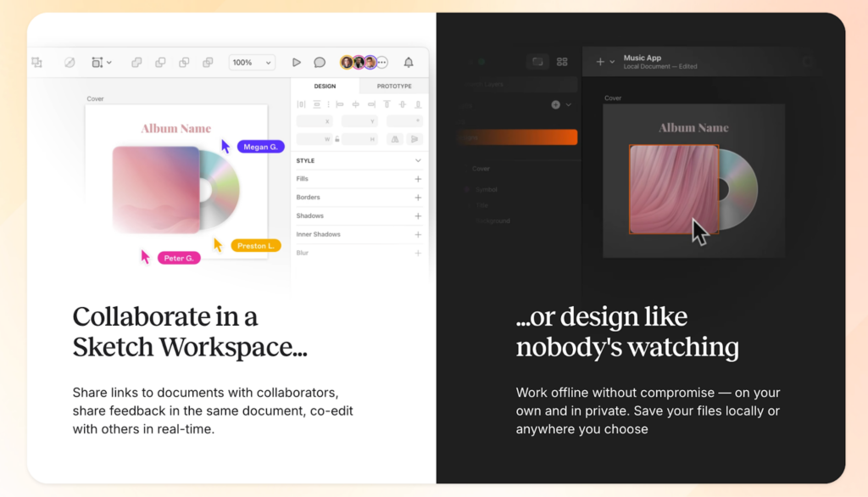Open the 100% zoom dropdown
The width and height of the screenshot is (868, 497).
pyautogui.click(x=253, y=63)
